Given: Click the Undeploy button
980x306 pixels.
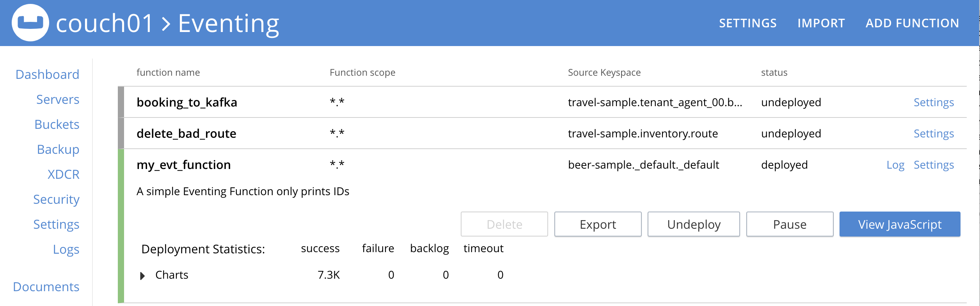Looking at the screenshot, I should tap(694, 224).
